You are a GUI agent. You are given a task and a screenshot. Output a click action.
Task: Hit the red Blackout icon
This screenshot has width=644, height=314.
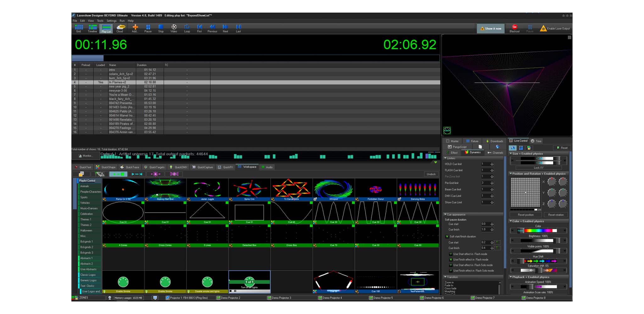[x=514, y=27]
